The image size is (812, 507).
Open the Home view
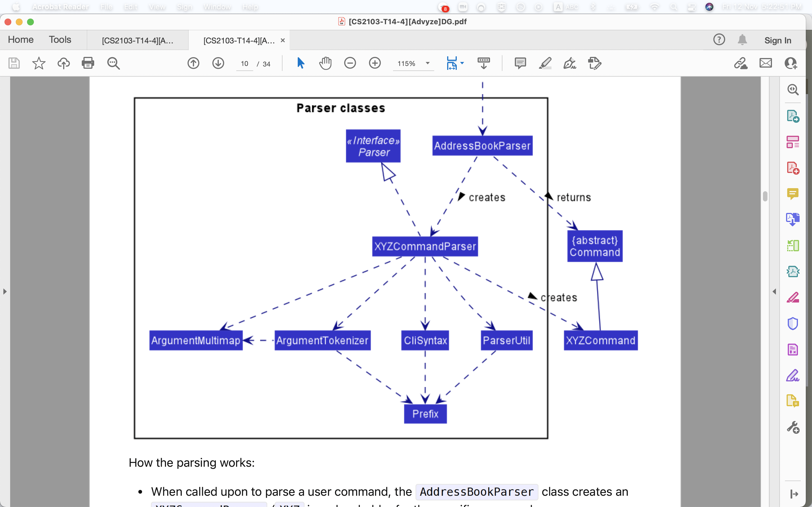click(21, 39)
